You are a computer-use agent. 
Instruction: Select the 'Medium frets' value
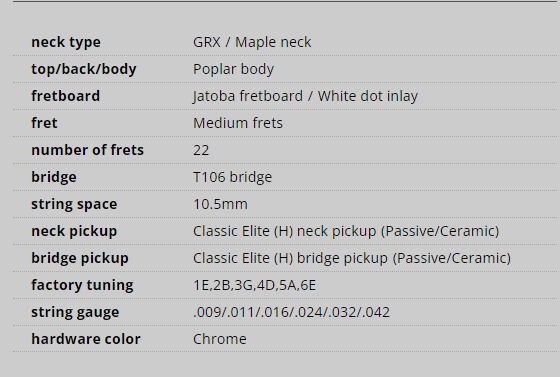point(238,123)
